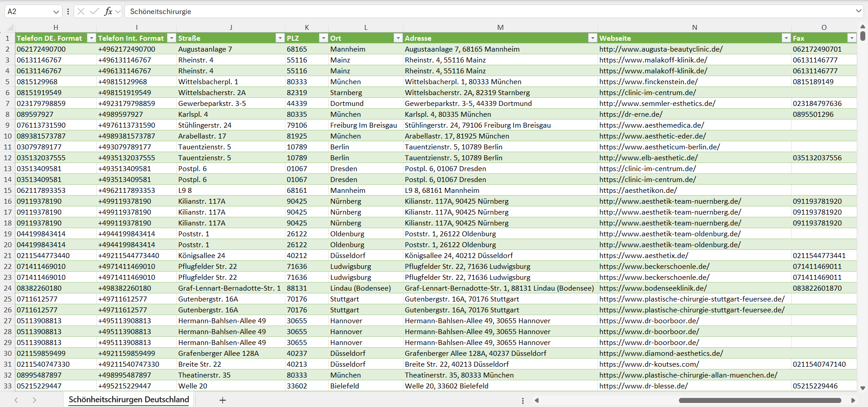
Task: Open link http://www.semmler-esthetics.de/
Action: [x=657, y=103]
